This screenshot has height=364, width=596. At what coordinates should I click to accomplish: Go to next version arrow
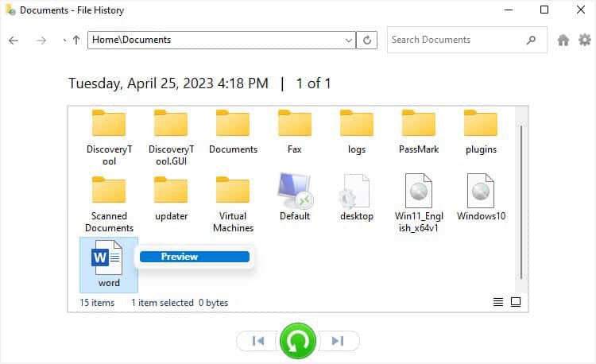click(x=338, y=341)
